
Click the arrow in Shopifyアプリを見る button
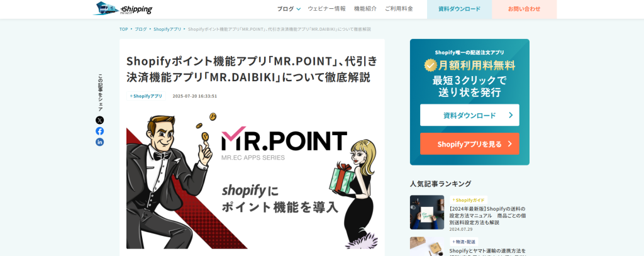point(509,144)
